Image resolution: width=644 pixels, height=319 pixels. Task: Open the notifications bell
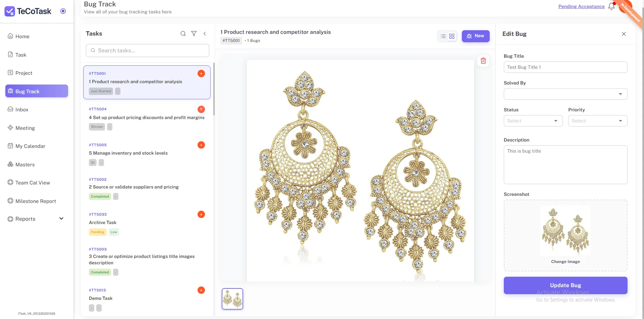(x=611, y=6)
